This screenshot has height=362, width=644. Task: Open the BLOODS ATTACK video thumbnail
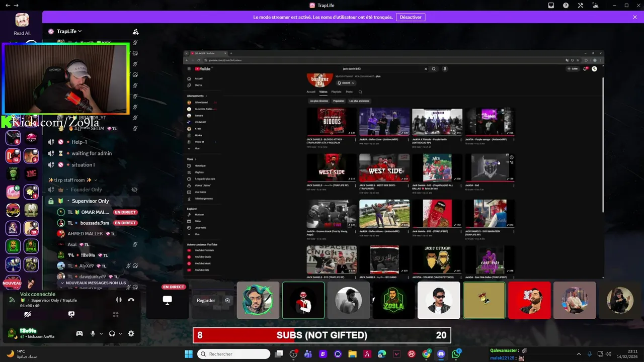click(332, 121)
